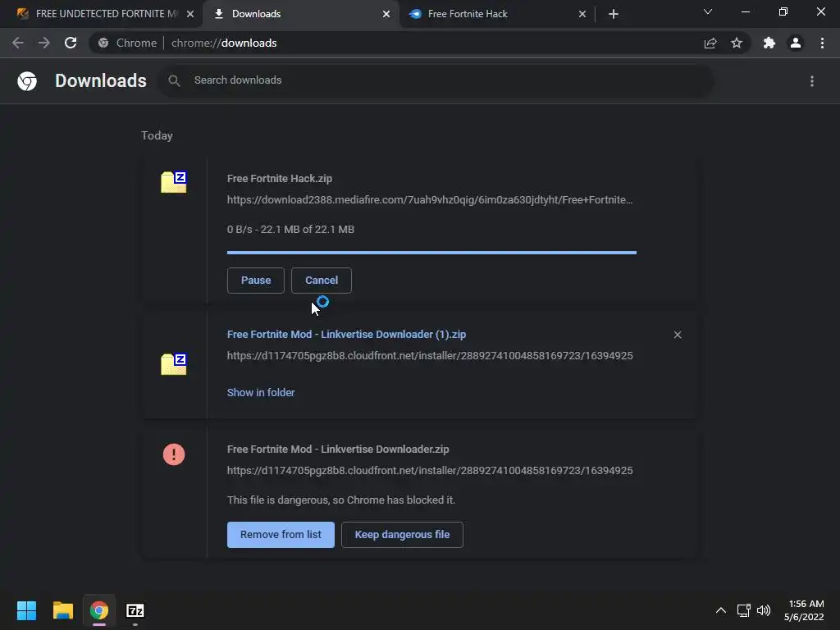Open the Chrome profile avatar
This screenshot has width=840, height=630.
pos(796,43)
